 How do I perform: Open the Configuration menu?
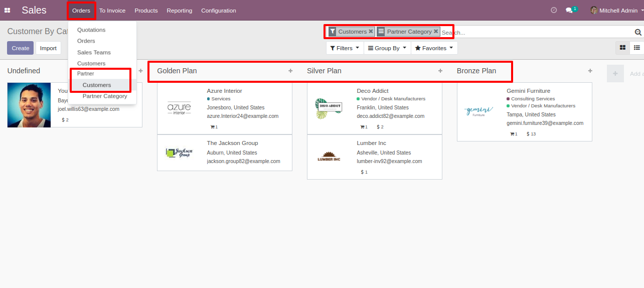coord(219,11)
